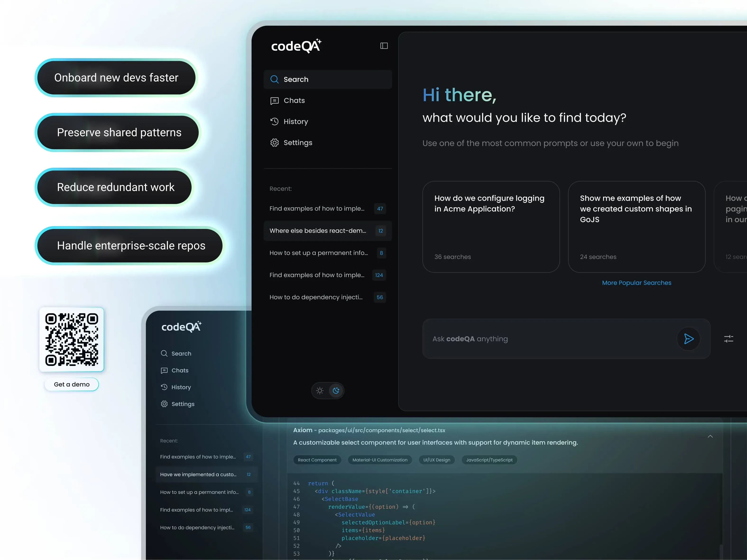The width and height of the screenshot is (747, 560).
Task: Switch to dark mode moon icon
Action: [x=336, y=391]
